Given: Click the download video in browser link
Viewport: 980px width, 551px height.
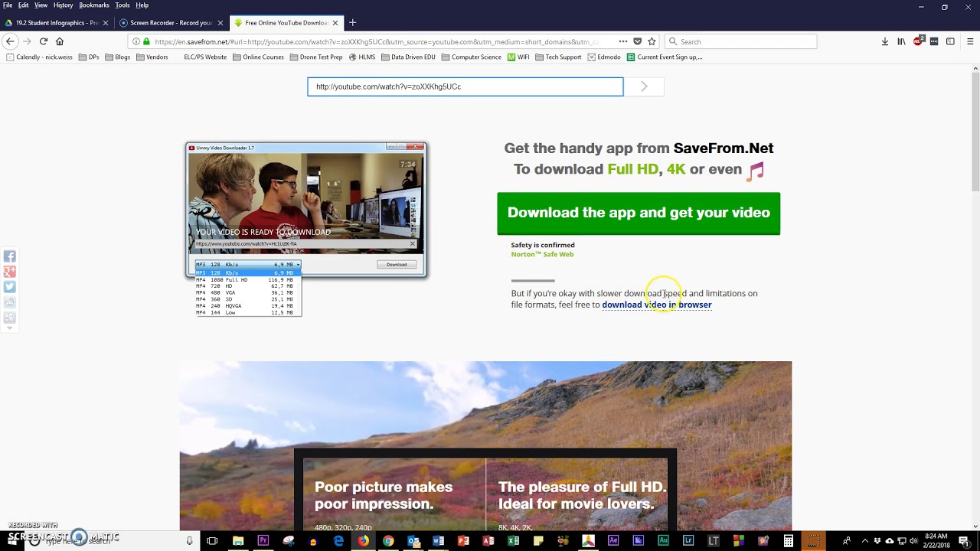Looking at the screenshot, I should click(656, 305).
